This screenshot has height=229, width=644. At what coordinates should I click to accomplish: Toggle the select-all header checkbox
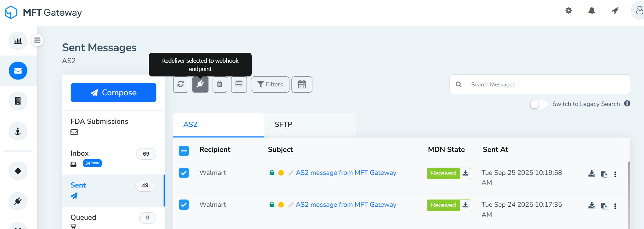tap(184, 150)
